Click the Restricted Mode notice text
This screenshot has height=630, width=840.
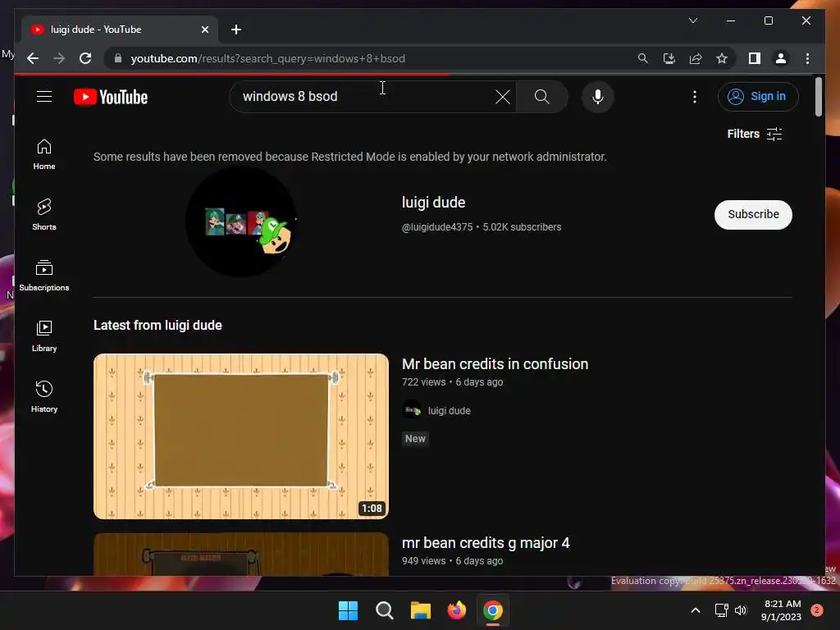click(349, 157)
